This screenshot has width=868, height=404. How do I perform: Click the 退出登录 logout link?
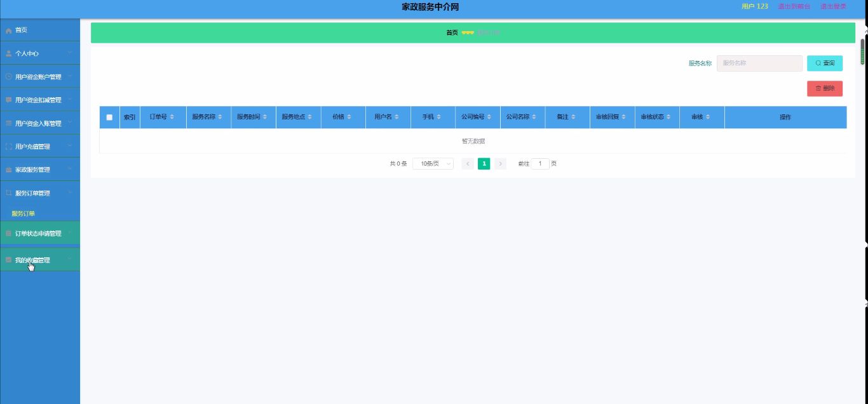[x=833, y=6]
